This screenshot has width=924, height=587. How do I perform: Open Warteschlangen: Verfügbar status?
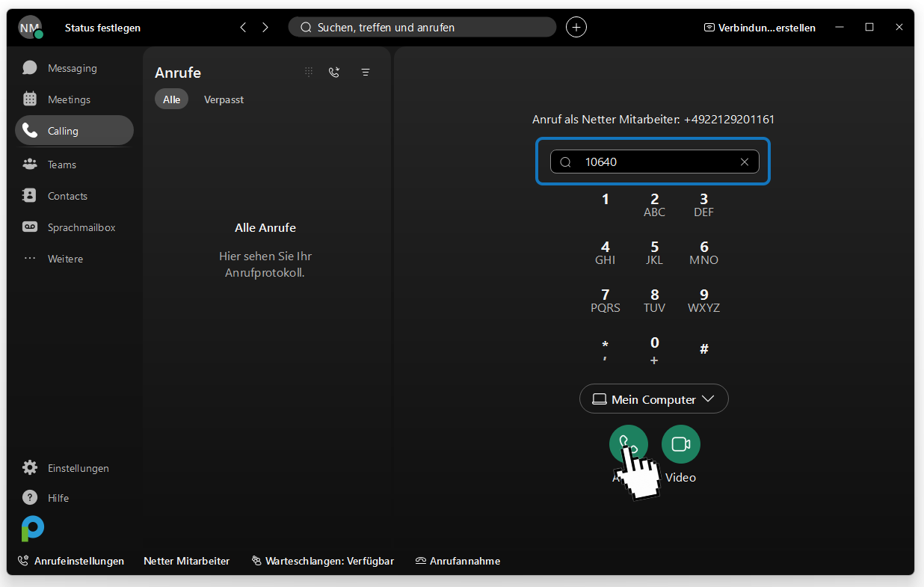(322, 561)
